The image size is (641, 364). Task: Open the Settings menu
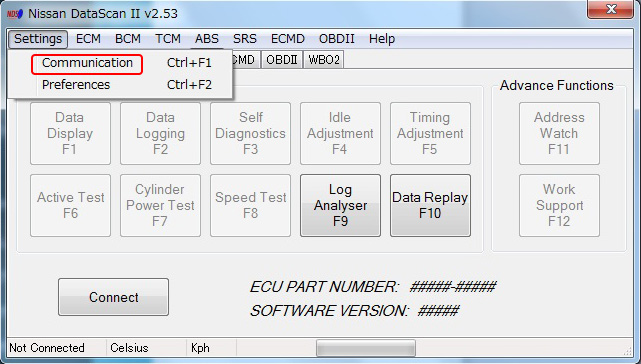(x=38, y=39)
